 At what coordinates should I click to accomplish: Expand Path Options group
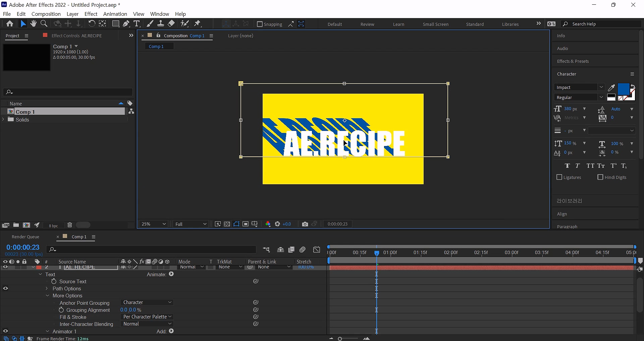47,289
